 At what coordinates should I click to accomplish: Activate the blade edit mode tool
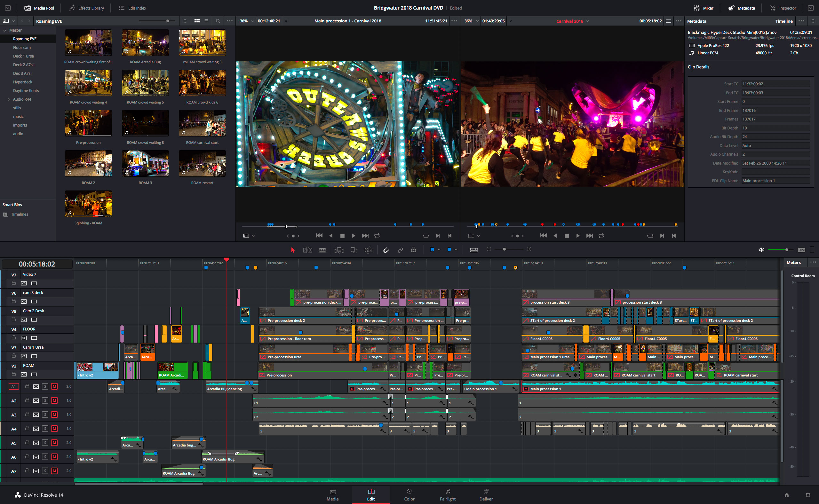pyautogui.click(x=322, y=250)
